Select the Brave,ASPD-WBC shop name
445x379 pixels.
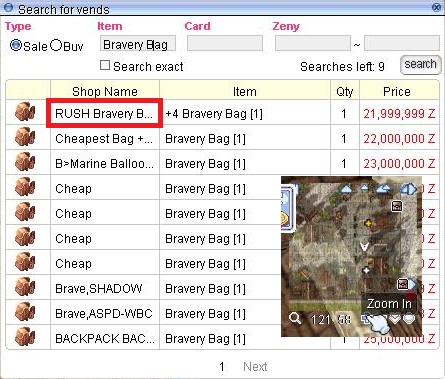click(x=104, y=313)
